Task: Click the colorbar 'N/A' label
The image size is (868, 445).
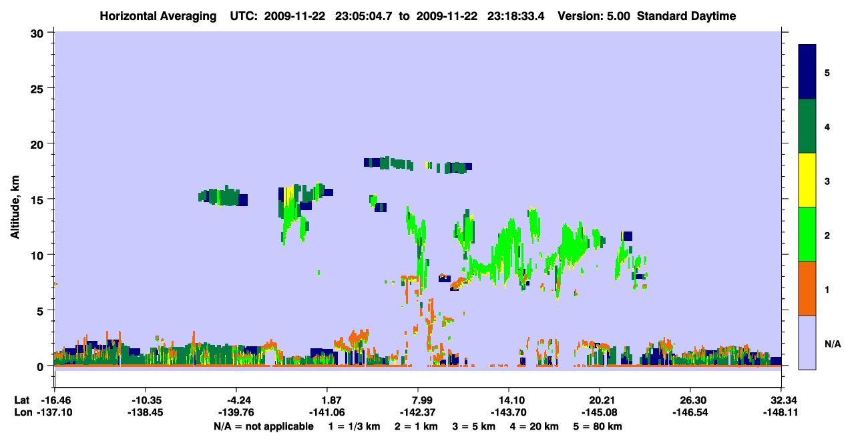Action: pyautogui.click(x=832, y=344)
